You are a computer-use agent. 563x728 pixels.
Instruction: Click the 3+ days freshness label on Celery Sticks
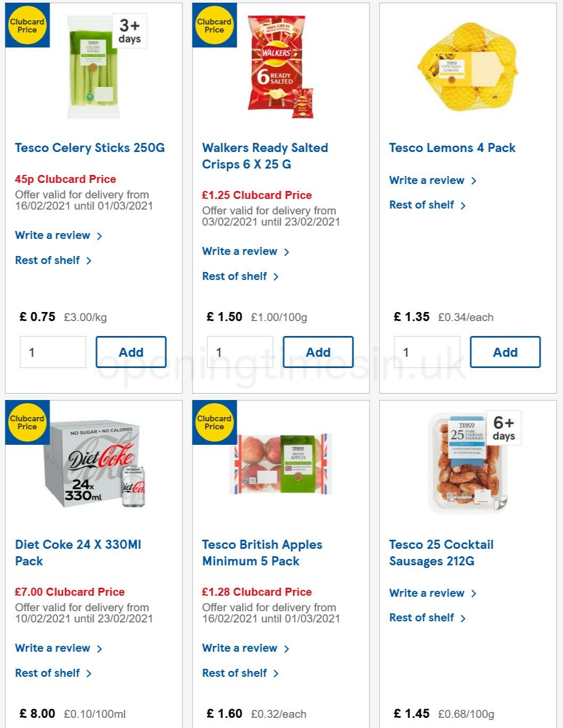pos(130,31)
